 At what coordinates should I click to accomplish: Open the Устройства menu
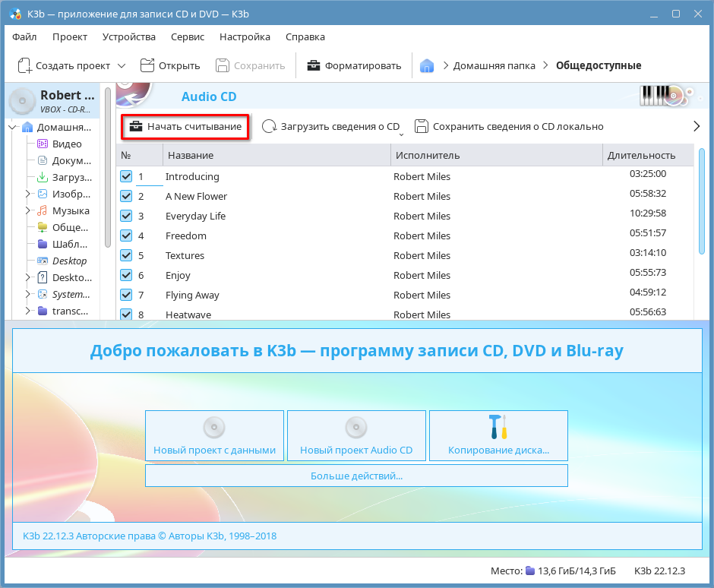pyautogui.click(x=128, y=36)
